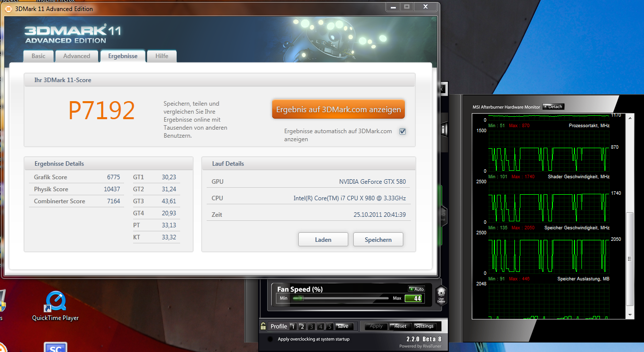Toggle the profile lock padlock icon
The height and width of the screenshot is (352, 644).
263,326
